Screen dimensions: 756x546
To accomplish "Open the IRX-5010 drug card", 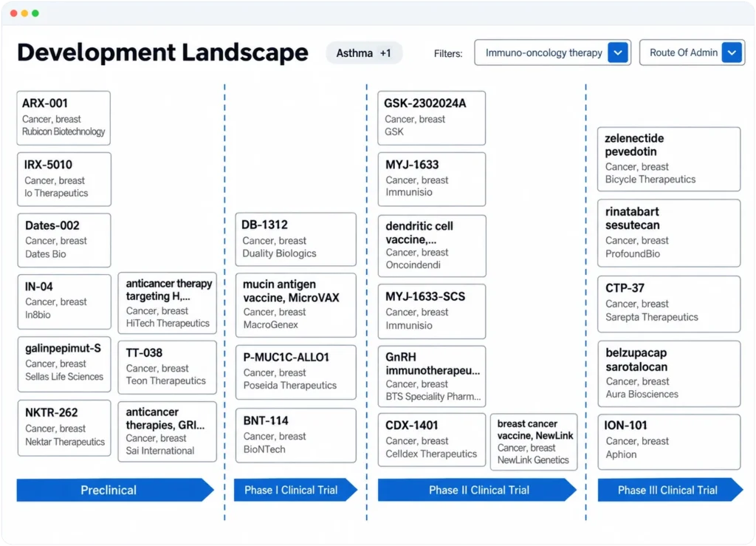I will (64, 179).
